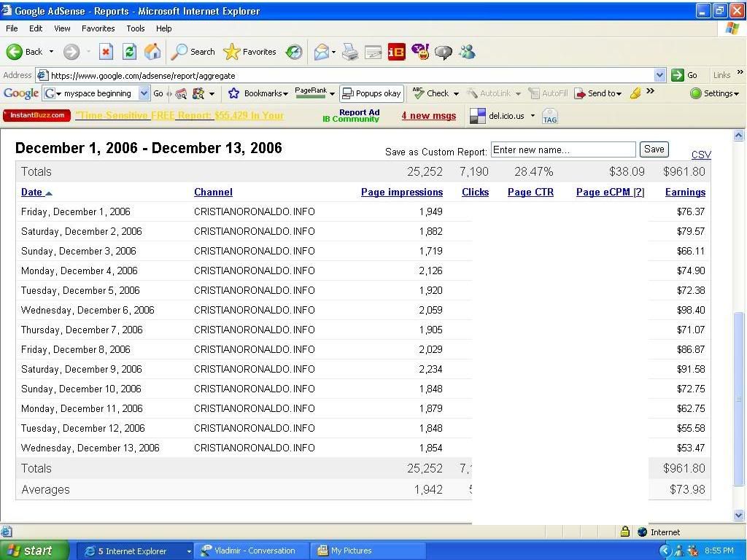Expand the Bookmarks dropdown in Google toolbar

click(285, 94)
